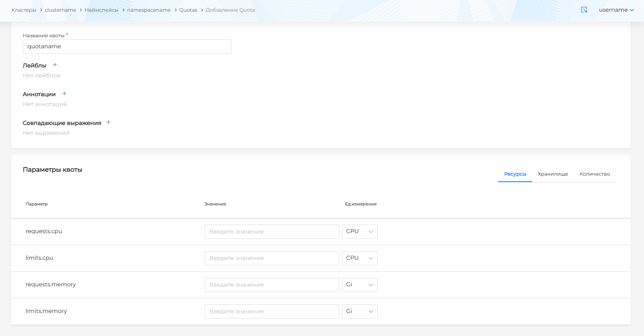Open the requests.memory unit dropdown

click(x=359, y=285)
